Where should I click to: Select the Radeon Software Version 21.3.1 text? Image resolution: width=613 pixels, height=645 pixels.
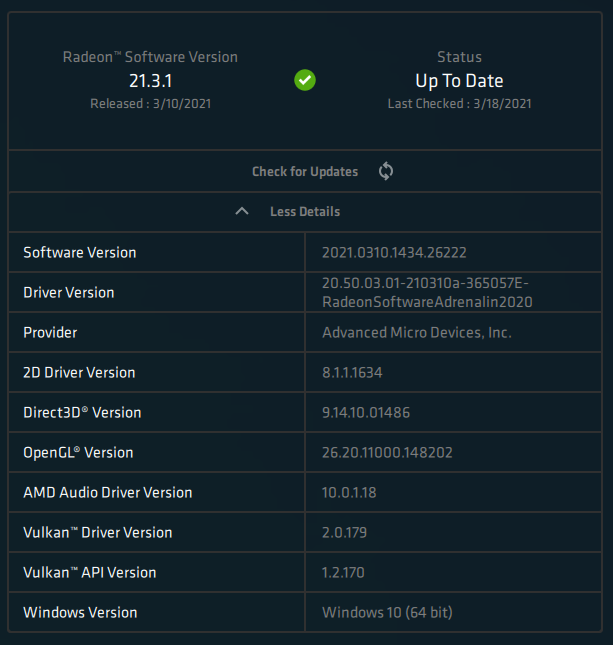(151, 81)
